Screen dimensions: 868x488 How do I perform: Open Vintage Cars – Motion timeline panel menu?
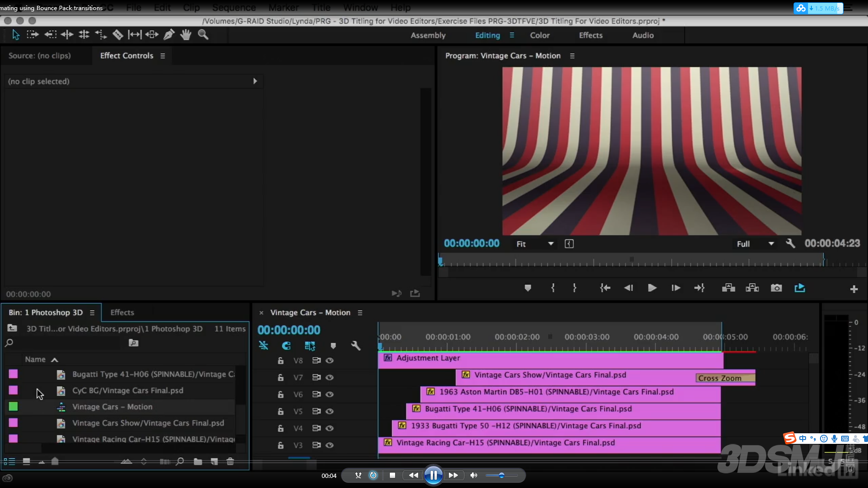click(x=360, y=312)
